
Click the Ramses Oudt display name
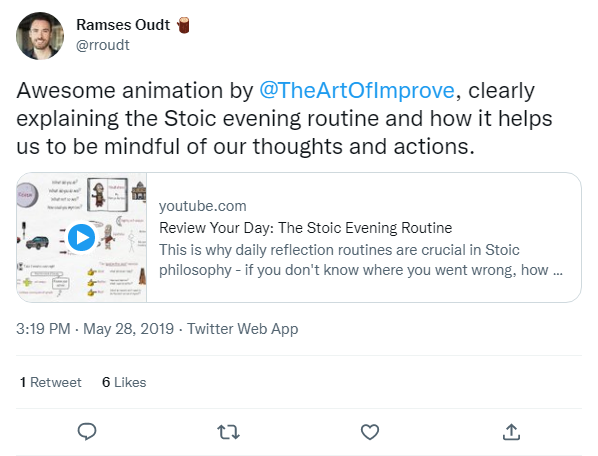pyautogui.click(x=123, y=25)
